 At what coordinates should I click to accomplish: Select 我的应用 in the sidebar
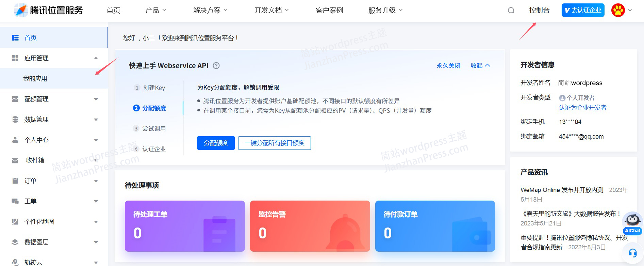[x=54, y=78]
